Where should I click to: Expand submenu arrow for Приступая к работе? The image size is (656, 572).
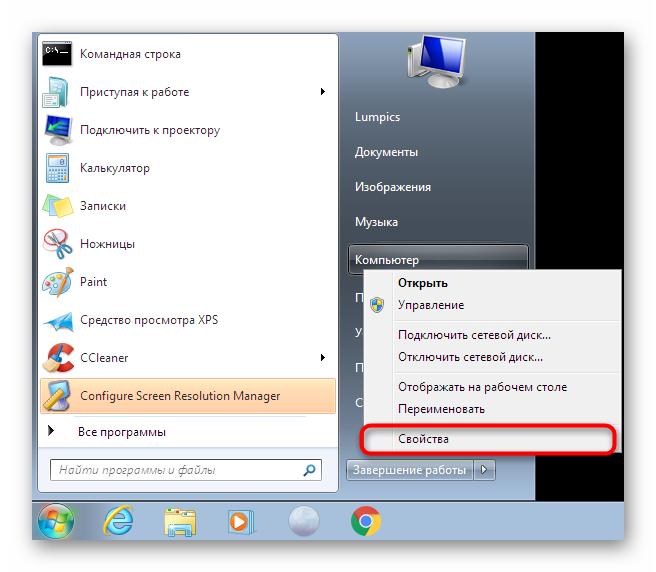click(323, 92)
